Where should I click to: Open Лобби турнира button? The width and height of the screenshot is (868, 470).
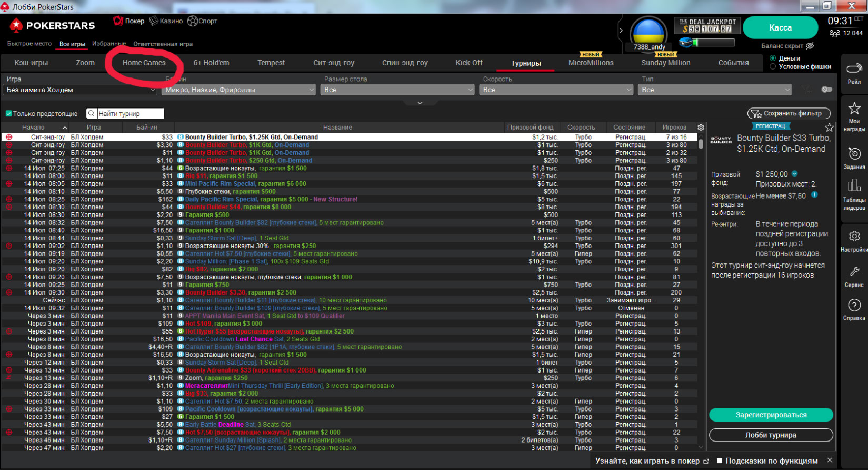[771, 435]
